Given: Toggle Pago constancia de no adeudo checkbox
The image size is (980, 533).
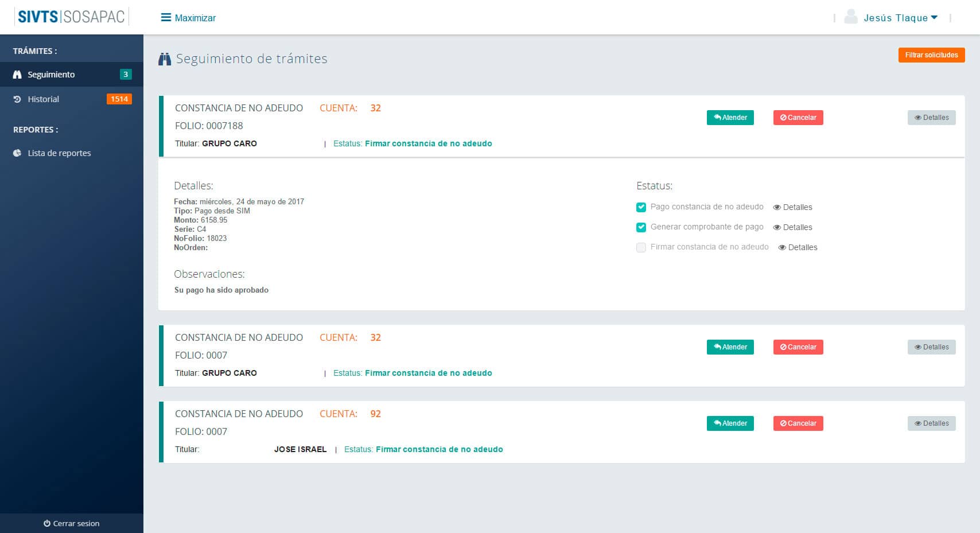Looking at the screenshot, I should pos(641,207).
